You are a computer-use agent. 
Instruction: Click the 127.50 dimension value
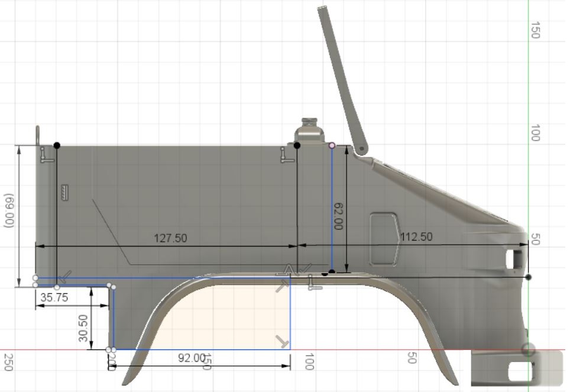(x=170, y=238)
